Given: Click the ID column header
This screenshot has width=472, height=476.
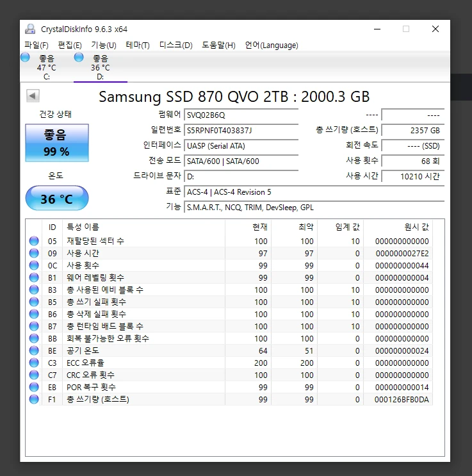Looking at the screenshot, I should click(52, 227).
